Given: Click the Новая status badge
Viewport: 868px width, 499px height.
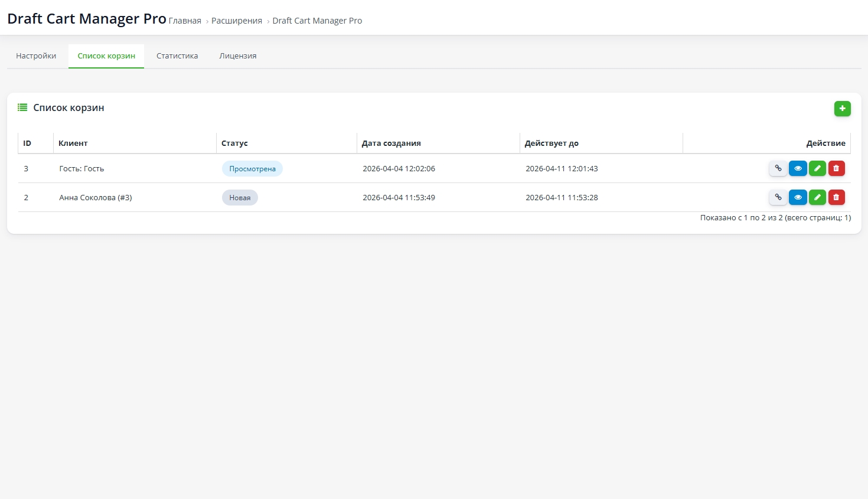Looking at the screenshot, I should click(x=240, y=198).
